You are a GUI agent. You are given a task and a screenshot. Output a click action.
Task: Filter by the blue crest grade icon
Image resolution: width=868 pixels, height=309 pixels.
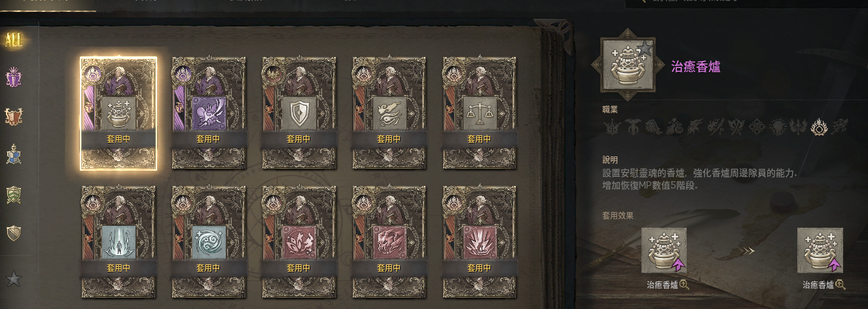(14, 155)
